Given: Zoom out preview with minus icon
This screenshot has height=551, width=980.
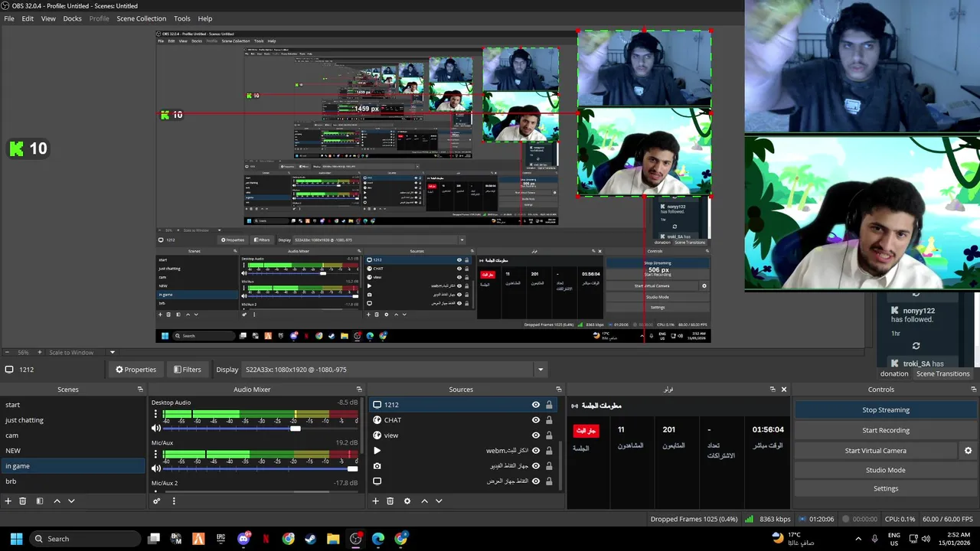Looking at the screenshot, I should click(8, 353).
